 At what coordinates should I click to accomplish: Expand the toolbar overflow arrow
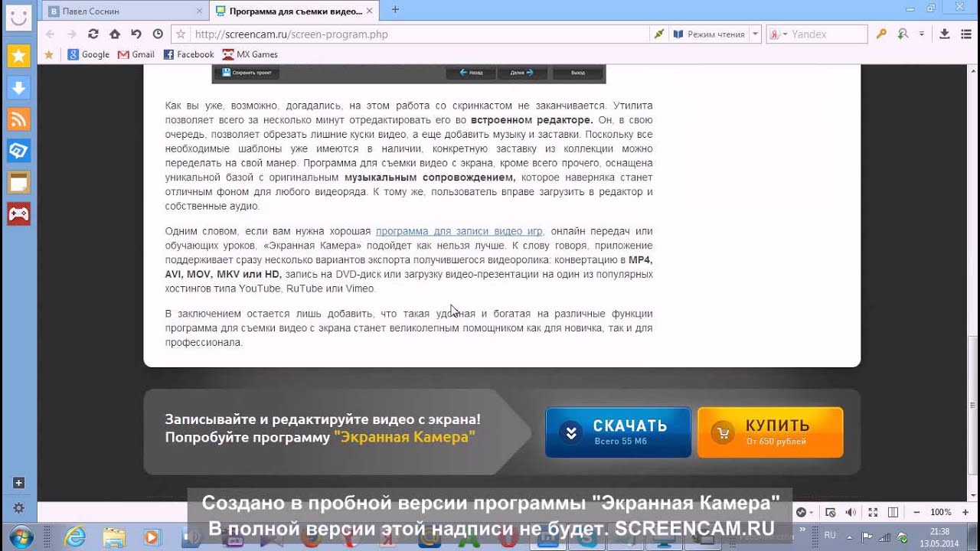922,34
